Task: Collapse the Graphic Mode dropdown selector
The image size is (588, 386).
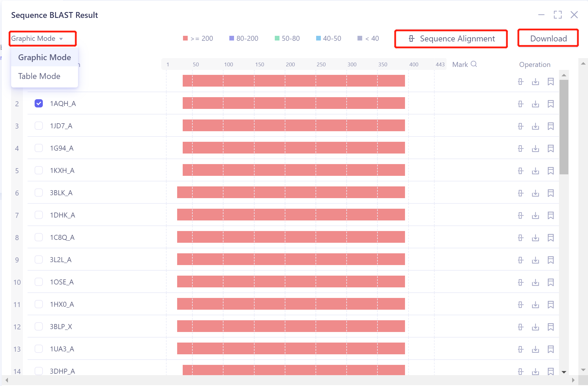Action: click(43, 38)
